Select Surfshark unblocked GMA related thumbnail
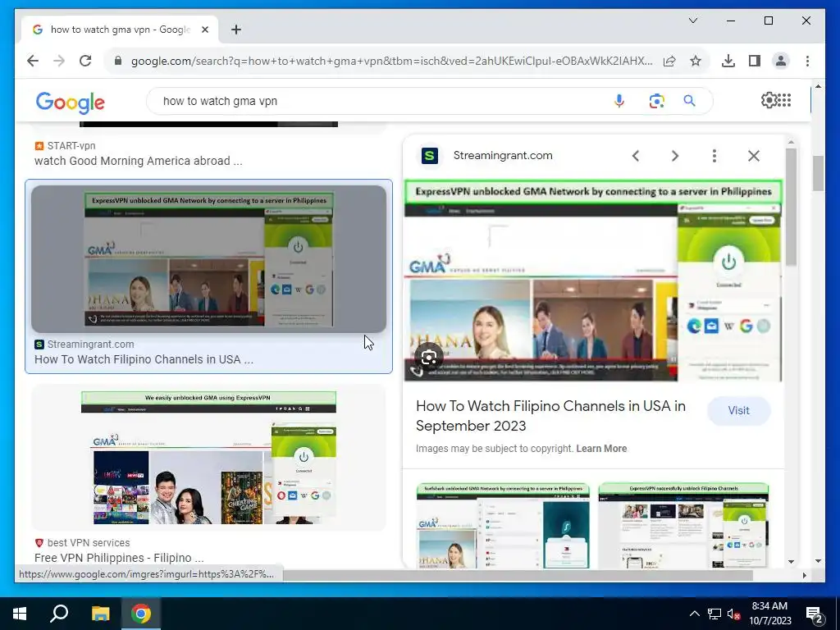The image size is (840, 630). click(503, 526)
